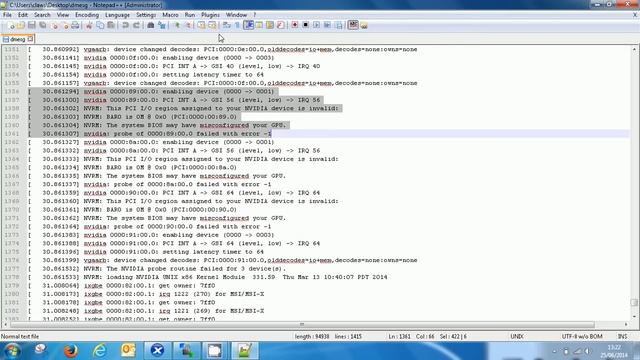Screen dimensions: 640x360
Task: Click the last toolbar icon after spell check
Action: click(x=364, y=26)
